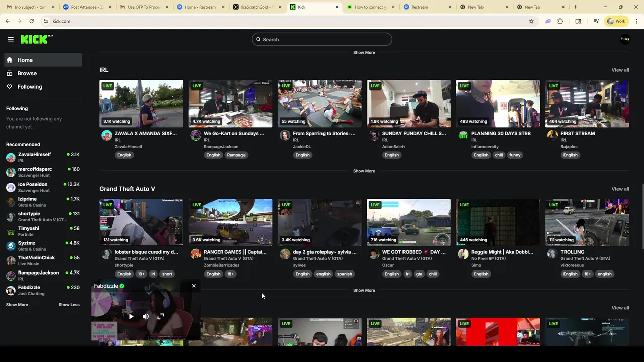Click the spanish tag under sylvee

(x=344, y=274)
